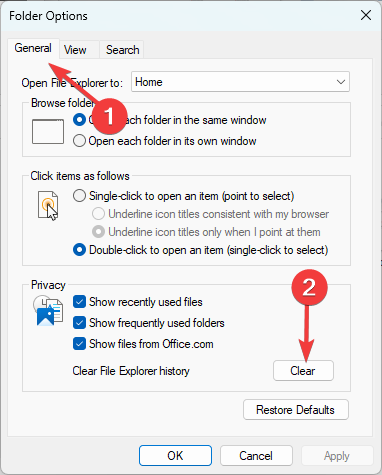Confirm settings with the OK button
This screenshot has width=382, height=475.
point(175,455)
